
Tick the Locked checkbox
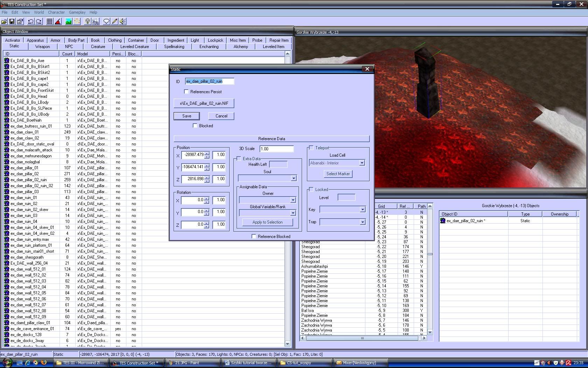(x=311, y=189)
